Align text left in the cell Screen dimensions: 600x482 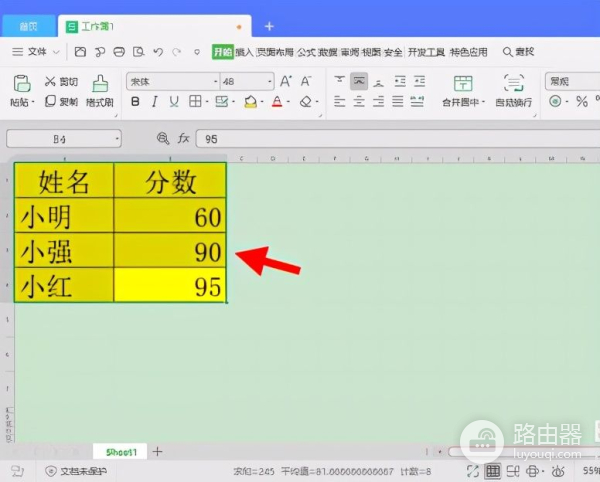click(x=339, y=101)
